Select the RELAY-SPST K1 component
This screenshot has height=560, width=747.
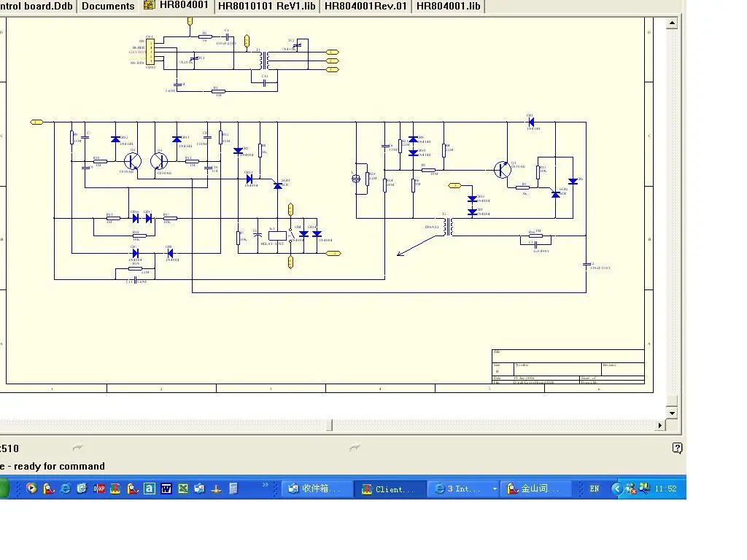(277, 236)
